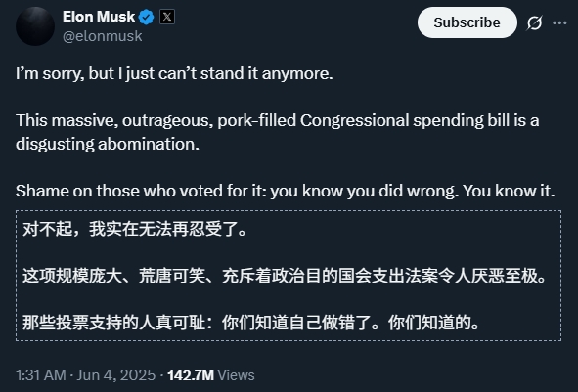Click the X affiliation badge beside name
The image size is (578, 392).
point(167,17)
